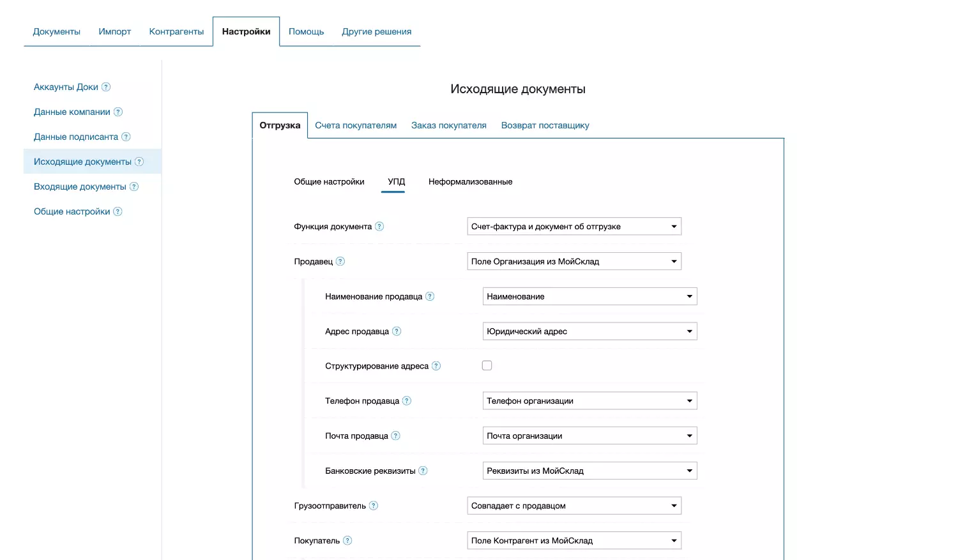Click help icon next to Грузоотправитель
This screenshot has width=958, height=560.
(374, 506)
